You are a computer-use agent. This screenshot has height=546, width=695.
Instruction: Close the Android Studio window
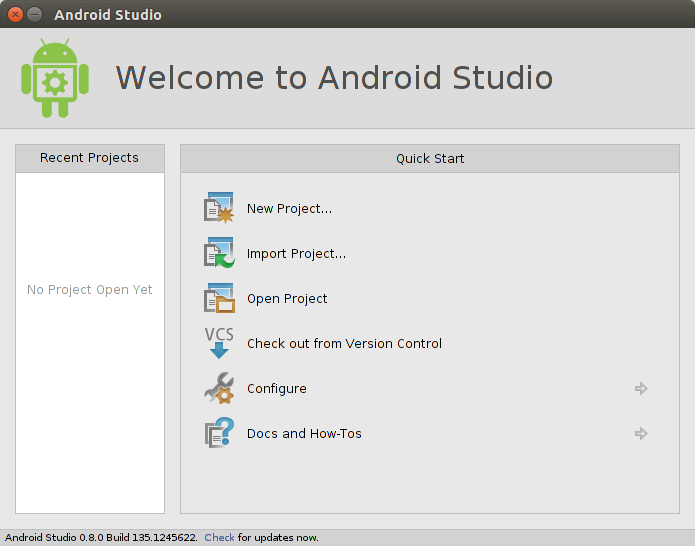[x=15, y=15]
